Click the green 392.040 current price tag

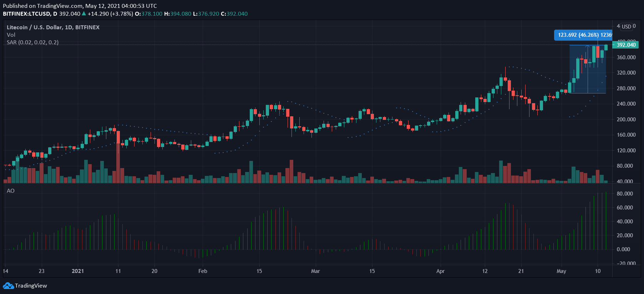click(x=626, y=45)
